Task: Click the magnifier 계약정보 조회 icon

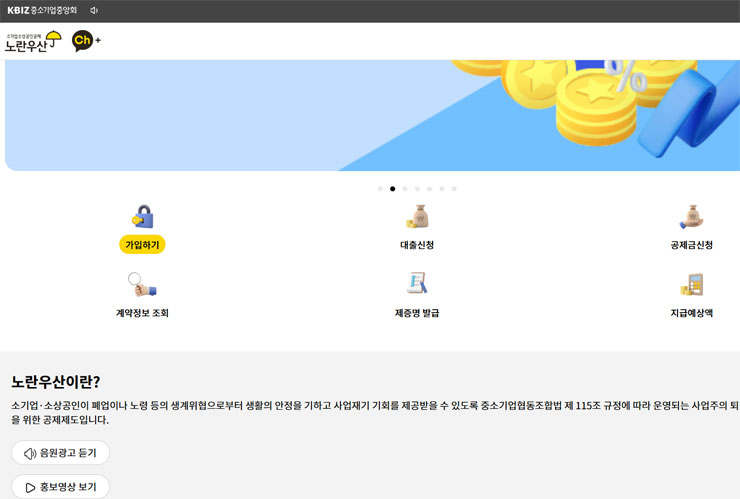Action: (142, 284)
